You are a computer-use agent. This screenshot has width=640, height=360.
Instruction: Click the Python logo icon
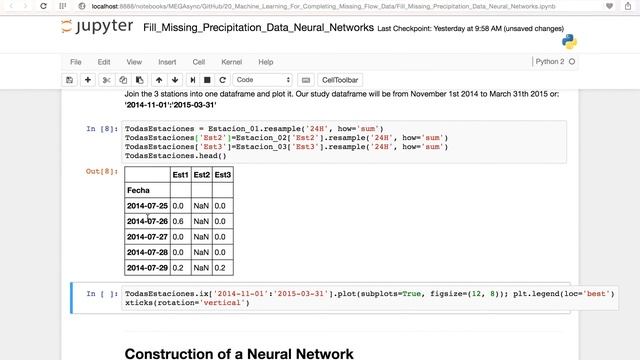tap(569, 42)
